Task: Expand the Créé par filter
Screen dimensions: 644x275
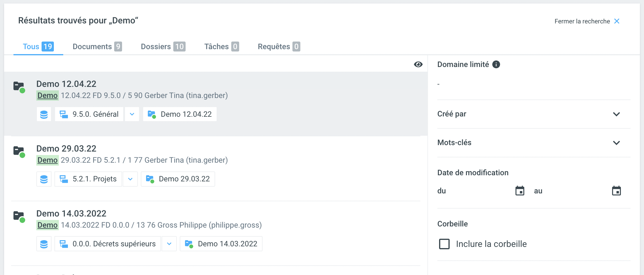Action: coord(616,114)
